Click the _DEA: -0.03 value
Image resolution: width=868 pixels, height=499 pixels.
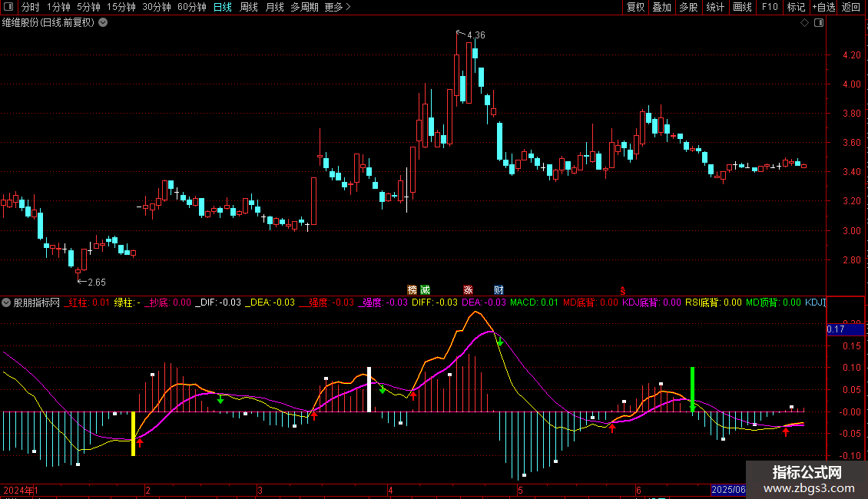[x=270, y=302]
